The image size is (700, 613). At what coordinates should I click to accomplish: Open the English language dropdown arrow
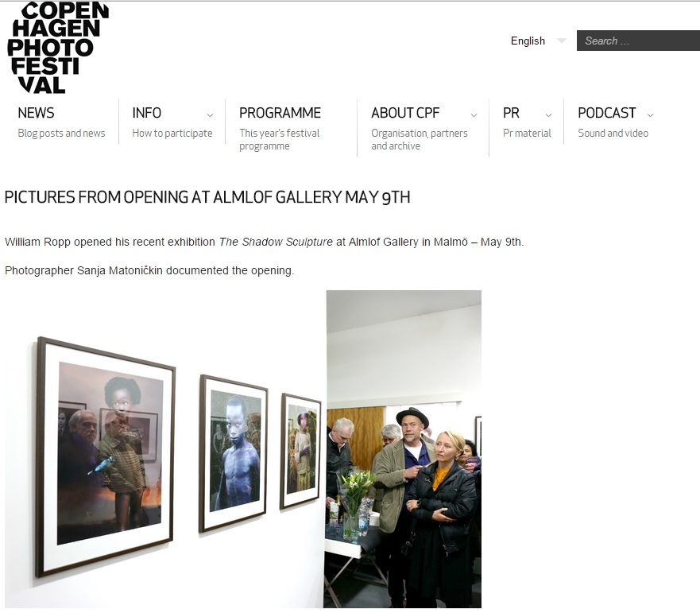pos(562,41)
